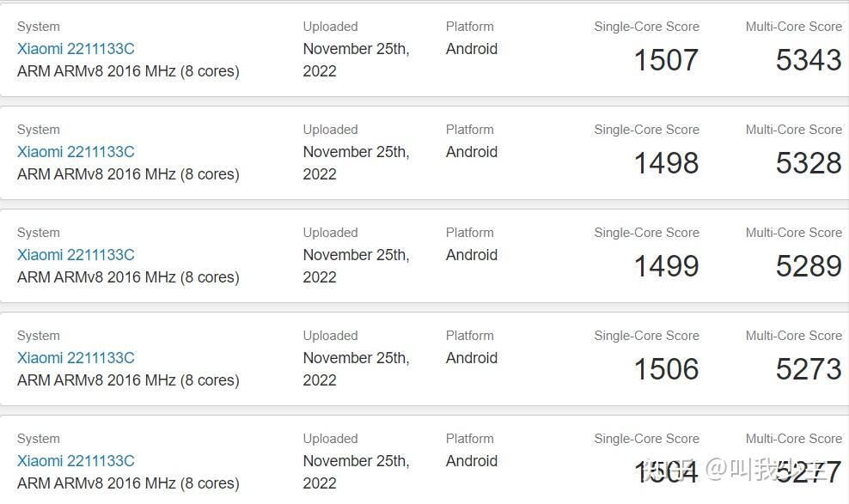
Task: Click the multi-core score 5343
Action: (808, 60)
